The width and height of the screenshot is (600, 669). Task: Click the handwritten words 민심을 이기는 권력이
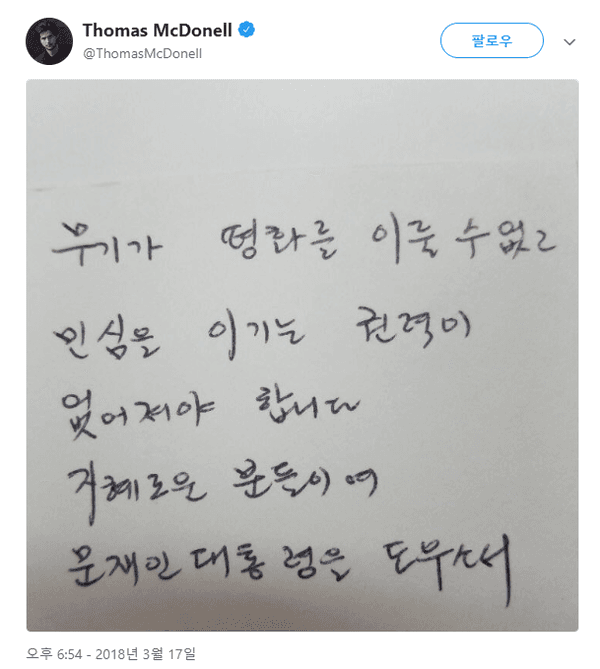coord(262,334)
